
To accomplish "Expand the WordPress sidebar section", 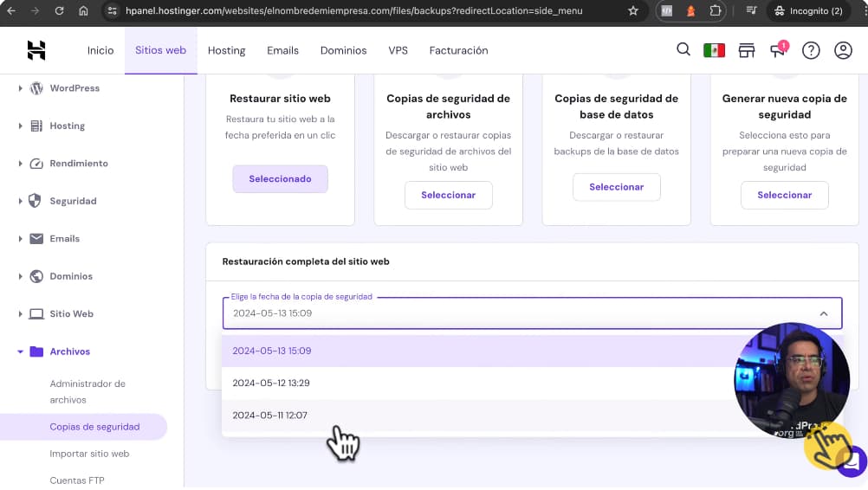I will tap(21, 88).
